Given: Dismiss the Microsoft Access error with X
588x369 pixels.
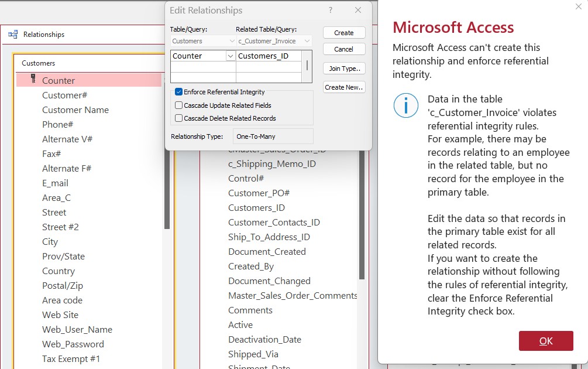Looking at the screenshot, I should coord(578,7).
